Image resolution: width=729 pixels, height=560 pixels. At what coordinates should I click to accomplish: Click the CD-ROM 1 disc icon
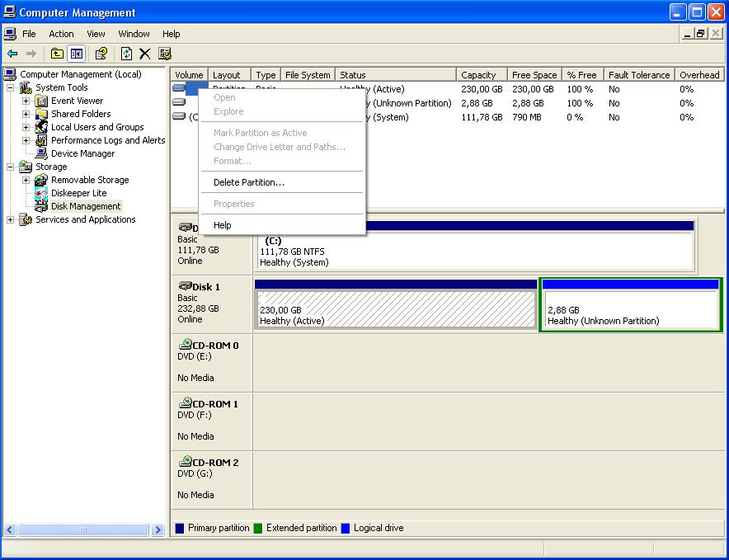point(185,403)
